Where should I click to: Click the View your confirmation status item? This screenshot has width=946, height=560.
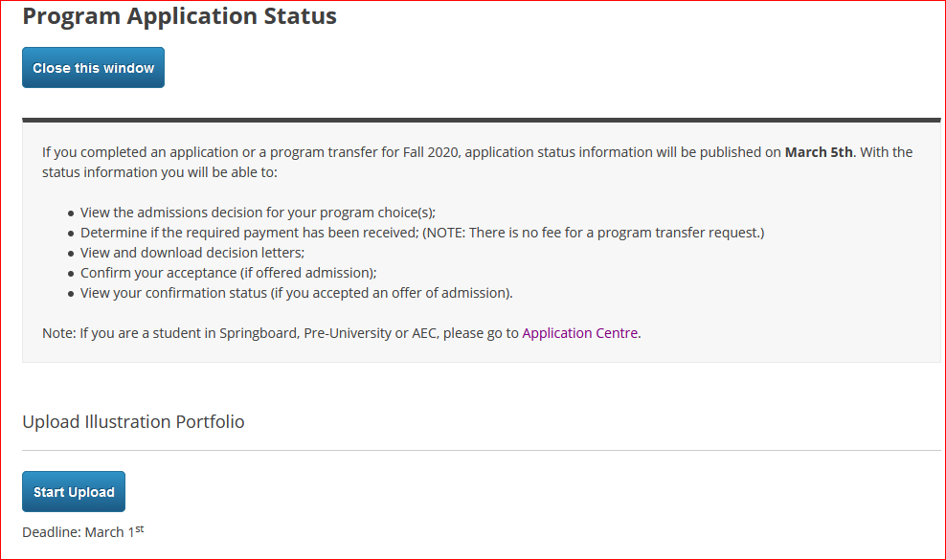click(296, 293)
